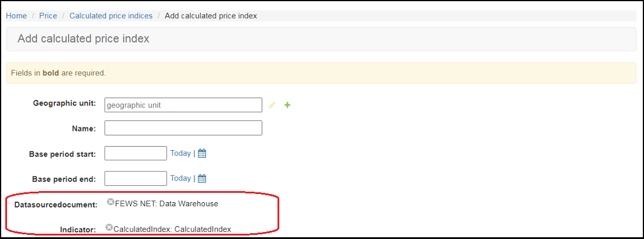Click the Indicator field label

click(x=78, y=230)
